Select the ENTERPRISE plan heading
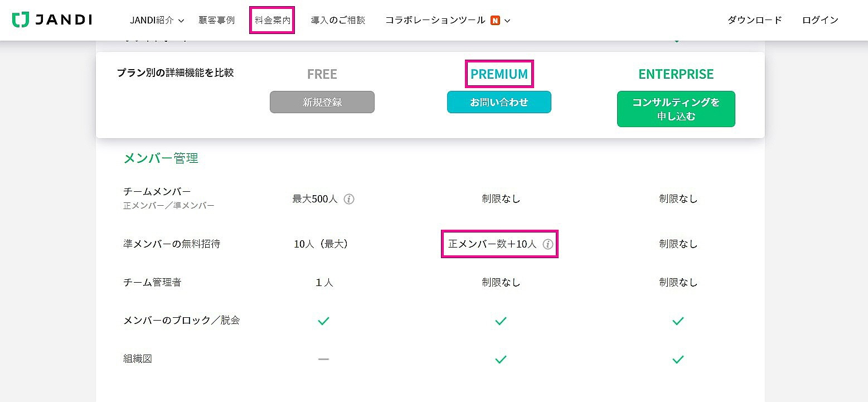This screenshot has width=868, height=402. pyautogui.click(x=676, y=74)
